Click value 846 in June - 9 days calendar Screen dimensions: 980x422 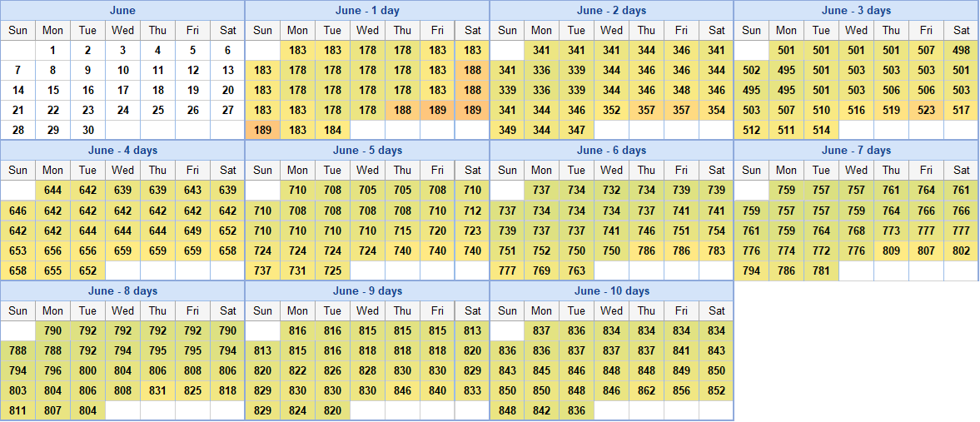pyautogui.click(x=402, y=391)
